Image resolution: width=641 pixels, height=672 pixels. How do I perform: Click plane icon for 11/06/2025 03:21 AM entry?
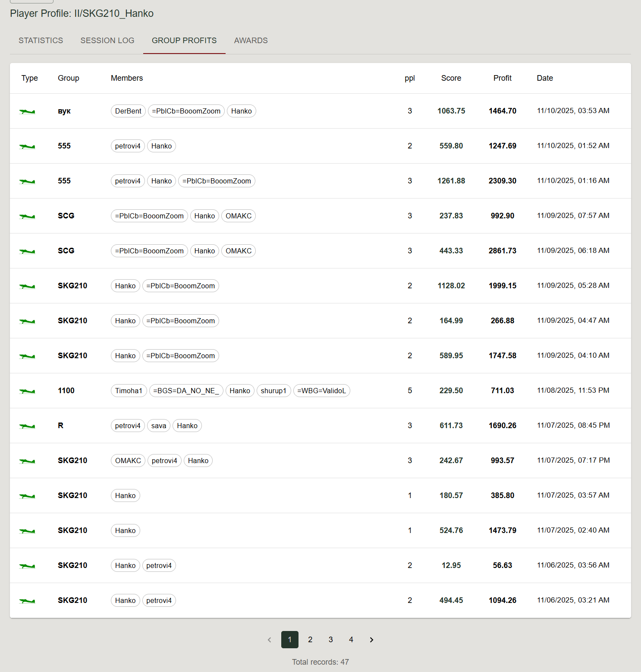27,601
